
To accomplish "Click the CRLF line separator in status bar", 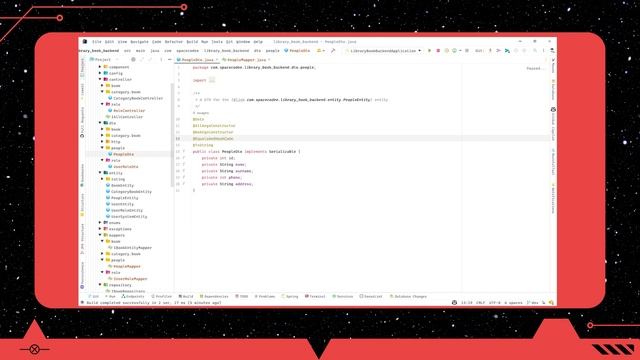I will [480, 303].
